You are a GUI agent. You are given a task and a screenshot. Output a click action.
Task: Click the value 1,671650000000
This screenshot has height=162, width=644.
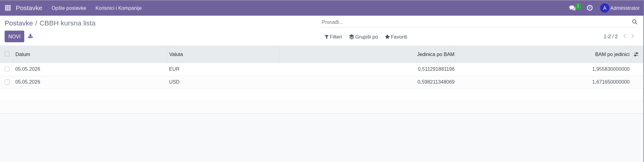(x=611, y=82)
